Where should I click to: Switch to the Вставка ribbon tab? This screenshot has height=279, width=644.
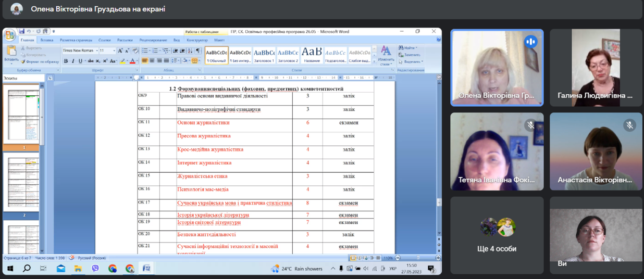pyautogui.click(x=47, y=40)
